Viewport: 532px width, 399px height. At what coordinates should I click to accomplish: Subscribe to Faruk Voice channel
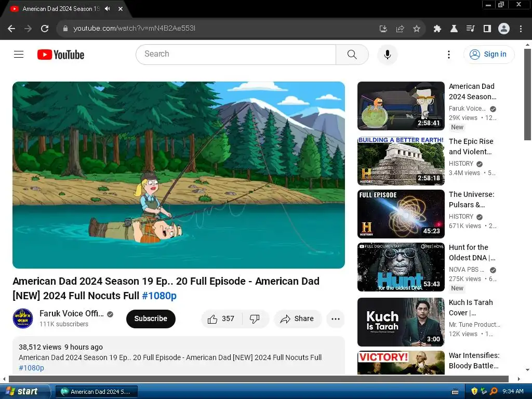click(x=151, y=318)
